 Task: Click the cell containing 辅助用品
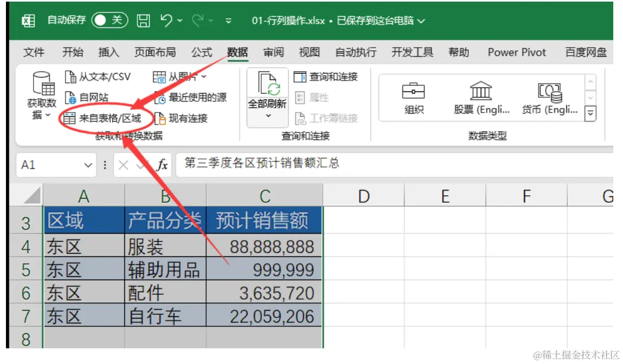(x=165, y=269)
